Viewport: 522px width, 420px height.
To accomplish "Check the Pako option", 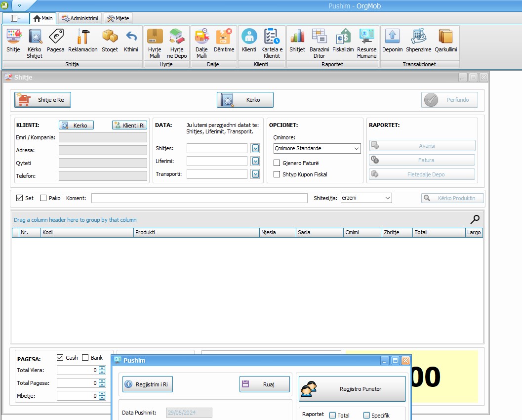I will click(43, 198).
